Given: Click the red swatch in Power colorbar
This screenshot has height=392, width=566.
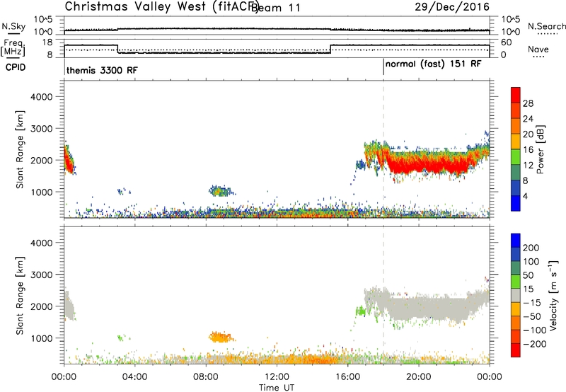Looking at the screenshot, I should pyautogui.click(x=516, y=96).
